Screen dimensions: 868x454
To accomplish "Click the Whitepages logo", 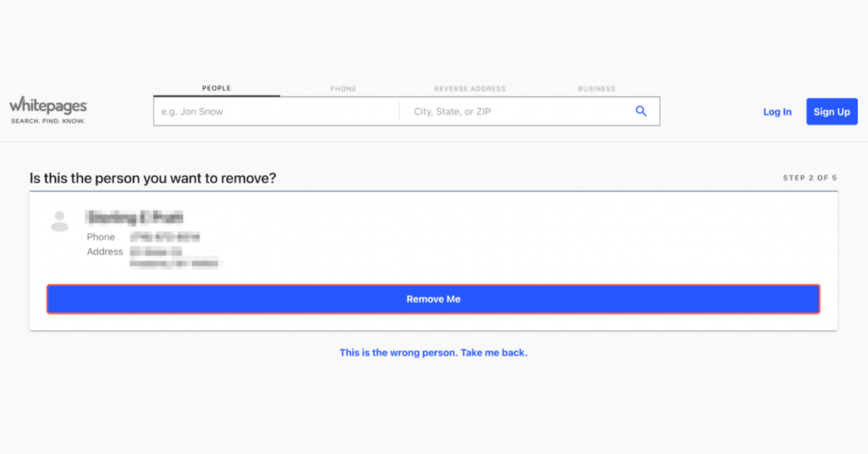I will tap(48, 110).
